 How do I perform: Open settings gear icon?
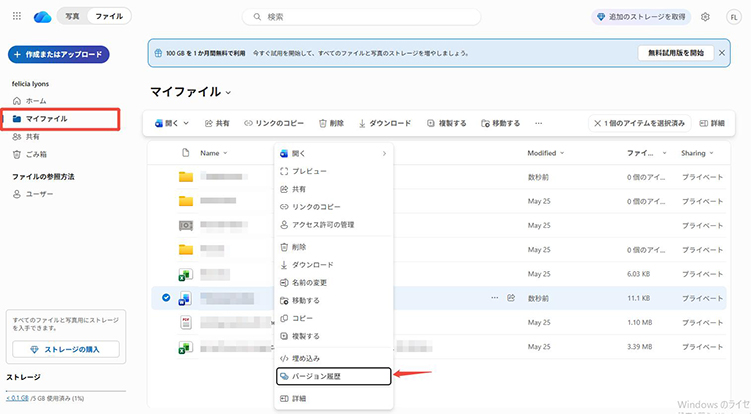[x=705, y=17]
